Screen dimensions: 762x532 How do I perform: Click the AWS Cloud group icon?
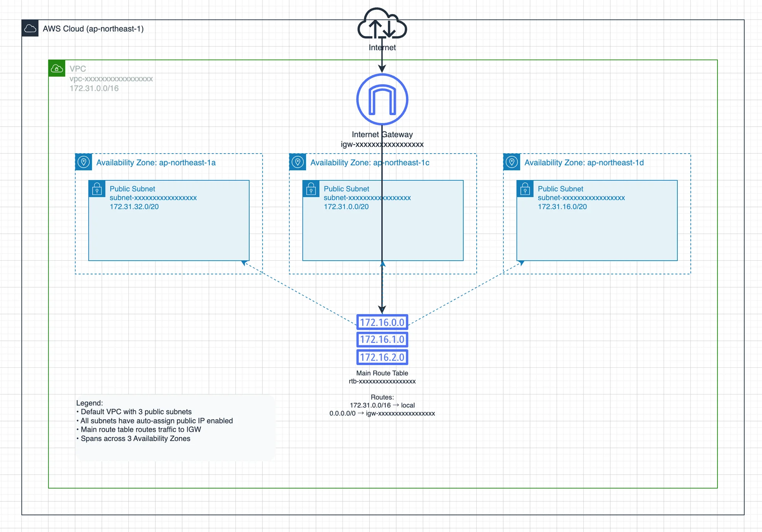[x=30, y=29]
